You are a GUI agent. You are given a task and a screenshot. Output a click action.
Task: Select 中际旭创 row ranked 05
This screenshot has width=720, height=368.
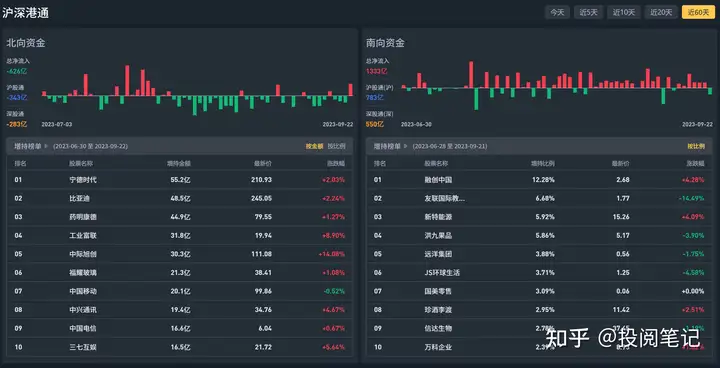tap(180, 254)
